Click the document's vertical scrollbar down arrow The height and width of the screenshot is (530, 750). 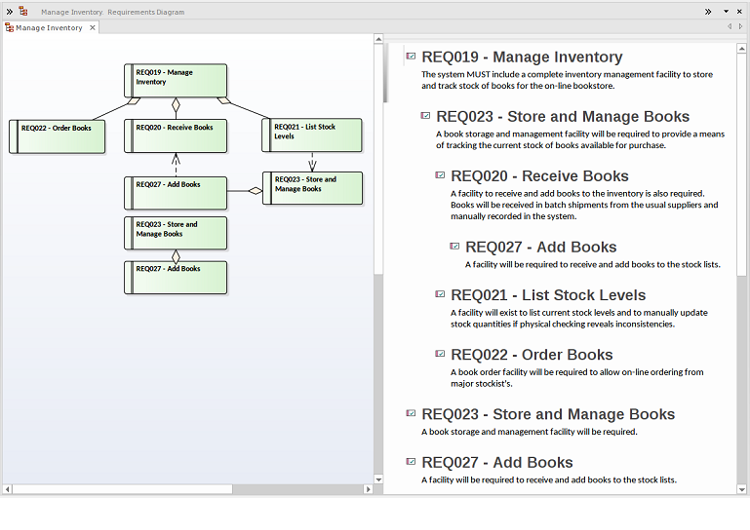click(742, 489)
